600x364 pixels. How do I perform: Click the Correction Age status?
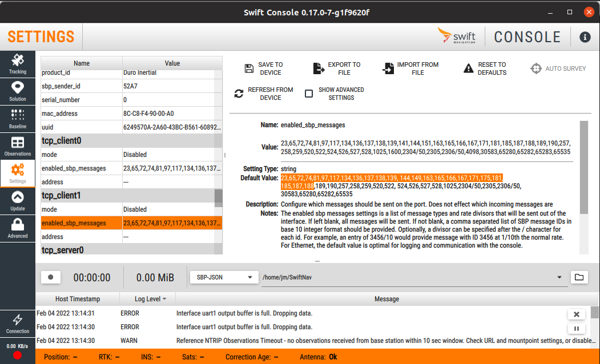252,357
